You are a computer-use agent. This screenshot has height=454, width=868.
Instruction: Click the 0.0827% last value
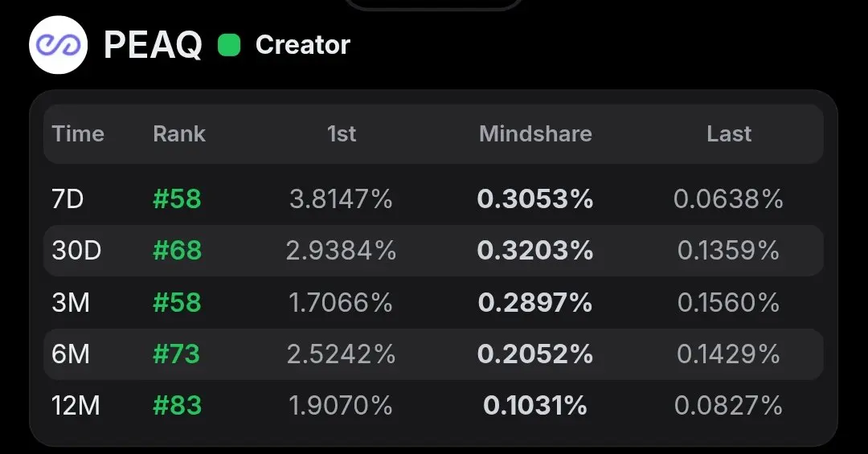point(728,405)
